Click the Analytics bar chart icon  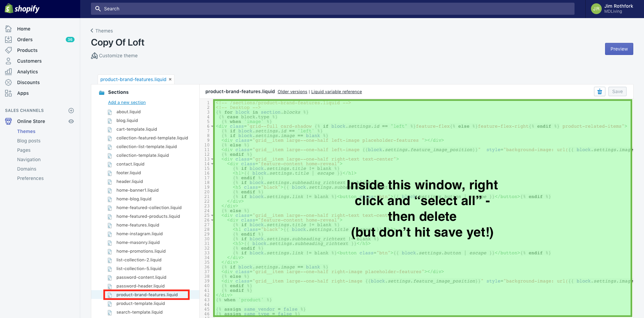8,72
